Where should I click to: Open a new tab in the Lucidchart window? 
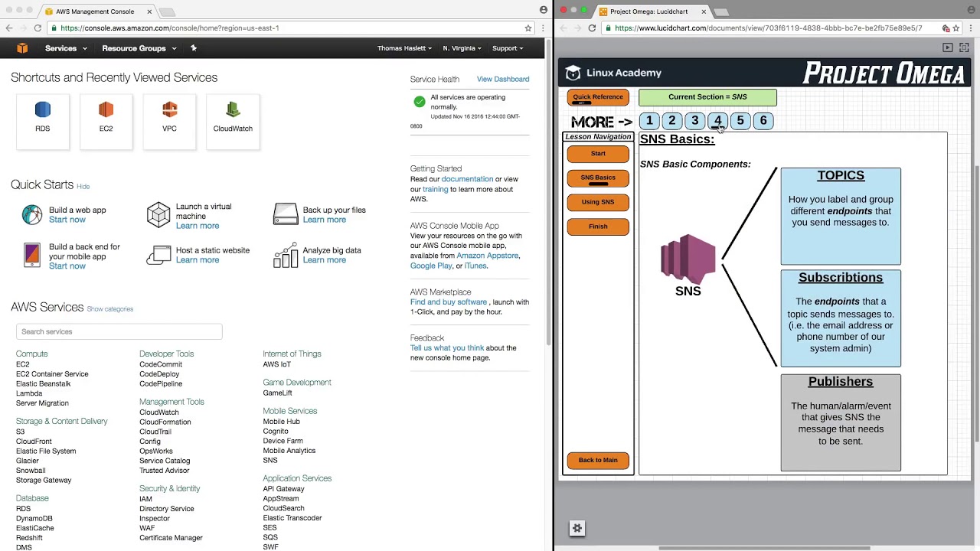721,11
